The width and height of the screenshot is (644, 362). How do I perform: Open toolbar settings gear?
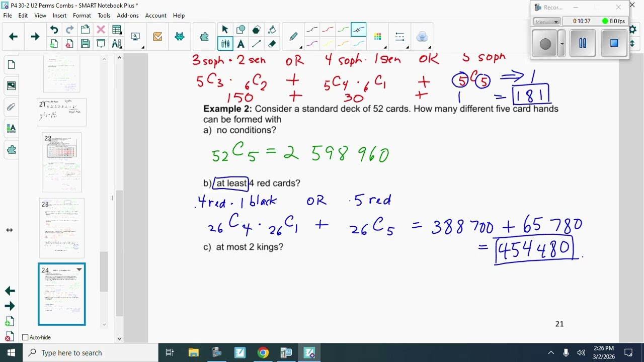(x=632, y=30)
